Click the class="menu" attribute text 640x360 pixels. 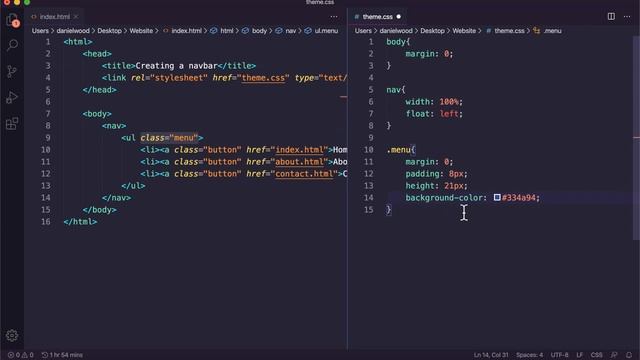click(169, 138)
